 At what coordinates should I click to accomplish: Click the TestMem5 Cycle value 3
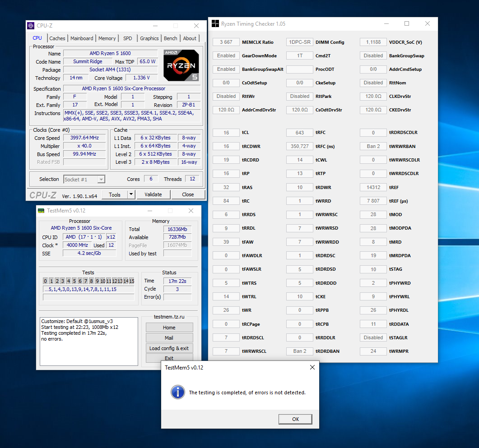click(177, 289)
